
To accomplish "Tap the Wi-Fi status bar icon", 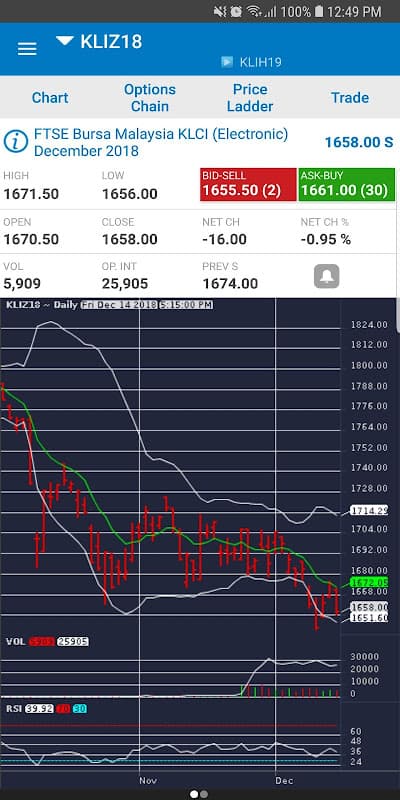I will coord(254,11).
